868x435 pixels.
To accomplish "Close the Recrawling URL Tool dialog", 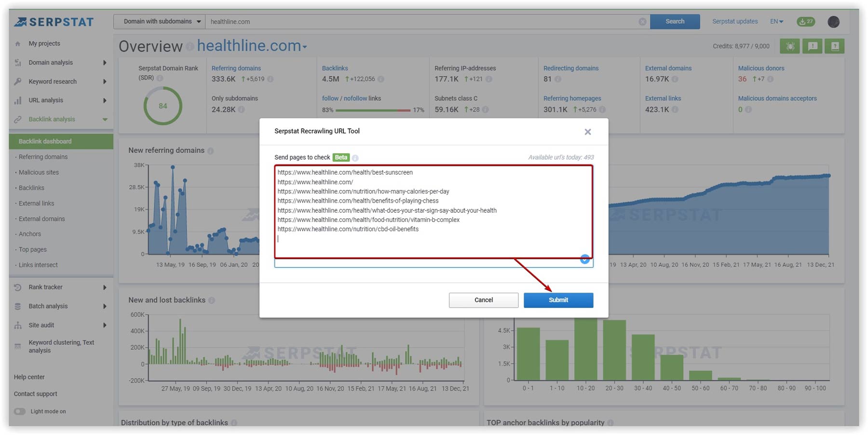I will click(587, 132).
